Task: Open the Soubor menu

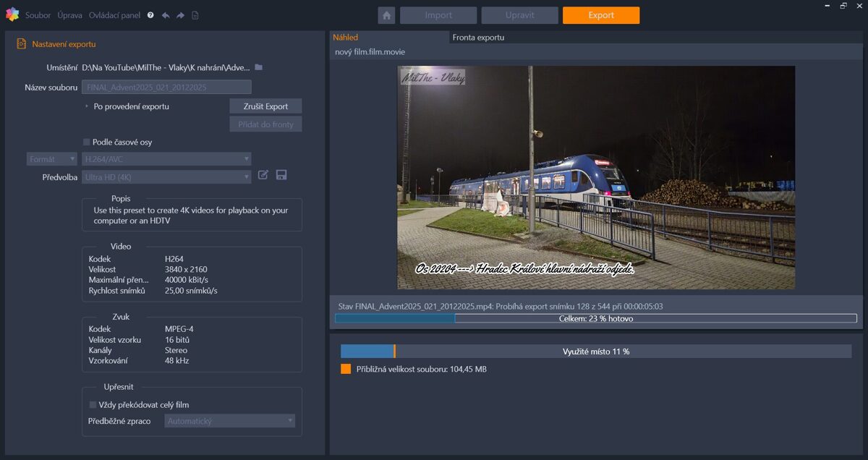Action: [38, 15]
